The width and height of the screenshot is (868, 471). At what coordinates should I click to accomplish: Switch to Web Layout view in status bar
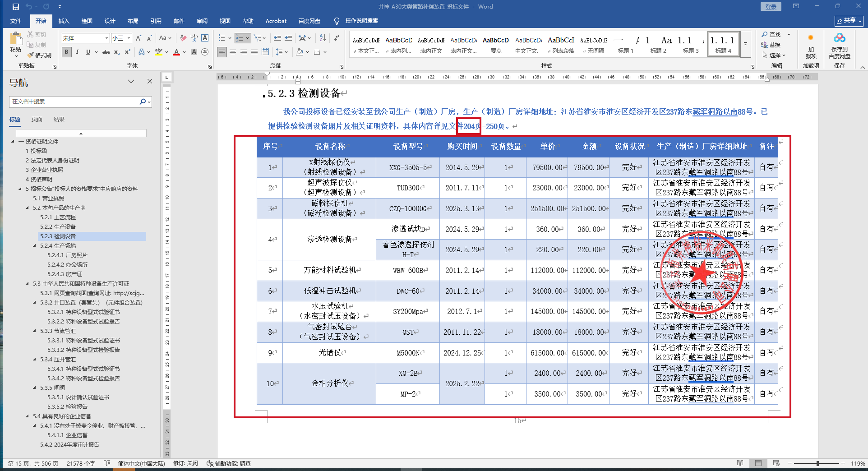coord(776,463)
